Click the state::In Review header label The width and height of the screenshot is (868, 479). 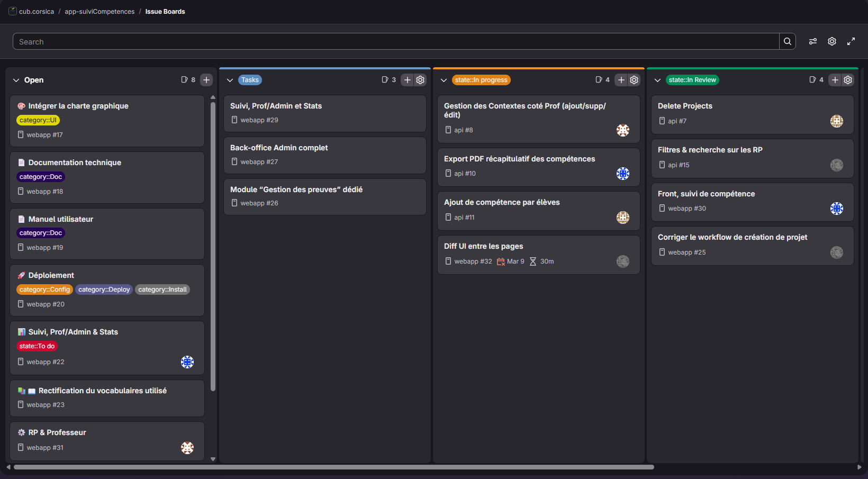(692, 80)
